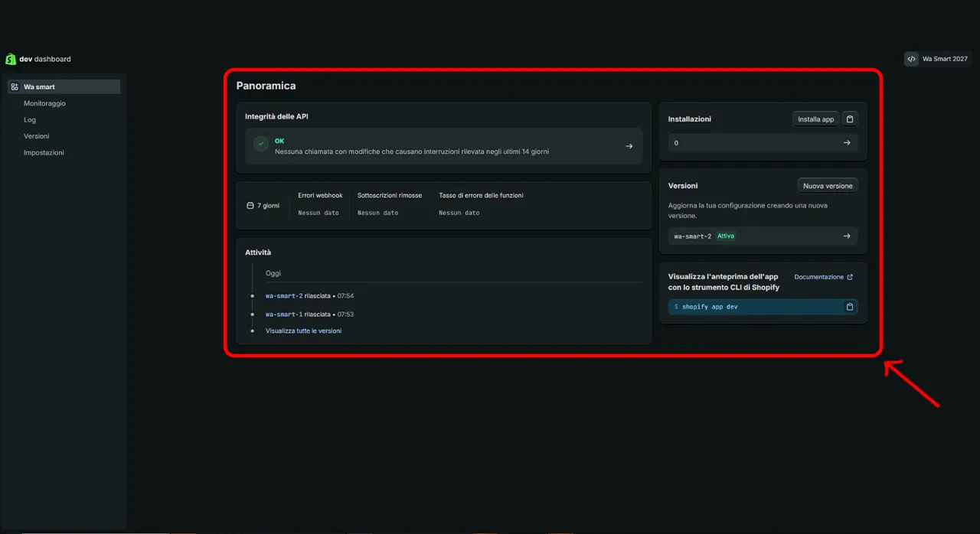Click the code icon next to Wa Smart 2027

coord(911,59)
